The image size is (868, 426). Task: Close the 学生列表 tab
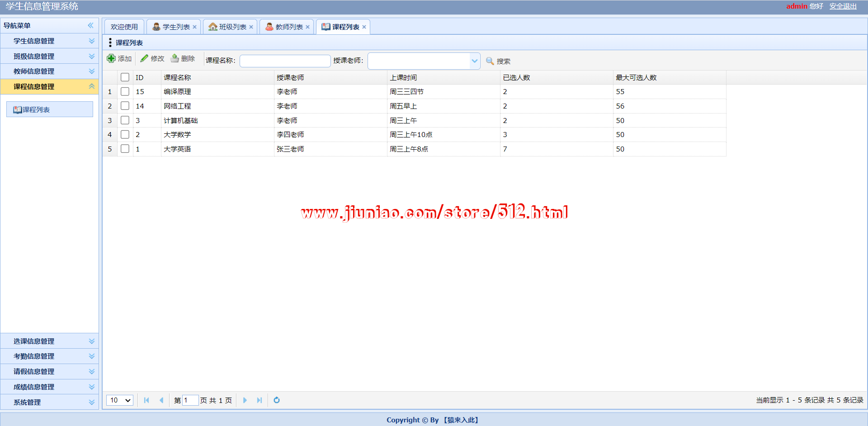195,27
